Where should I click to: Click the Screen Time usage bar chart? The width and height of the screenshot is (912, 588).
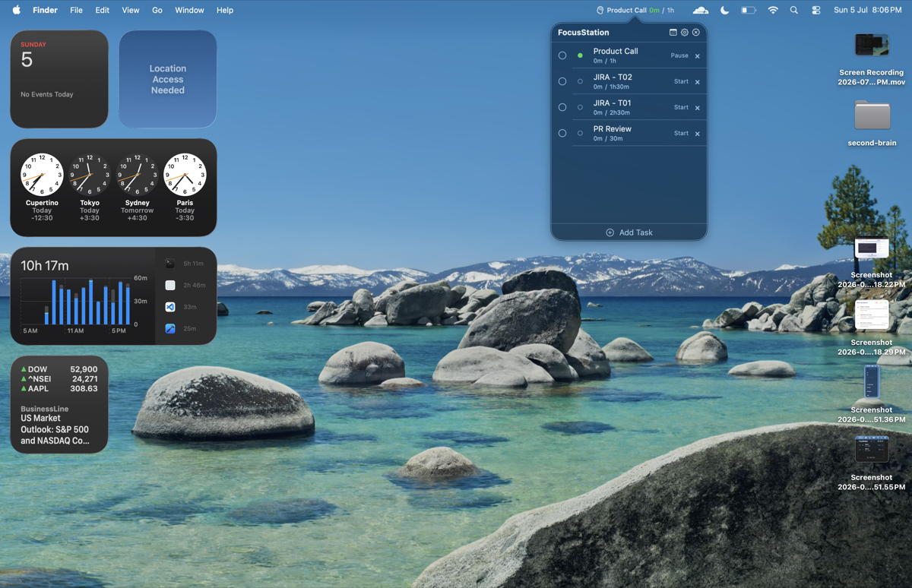pos(76,302)
